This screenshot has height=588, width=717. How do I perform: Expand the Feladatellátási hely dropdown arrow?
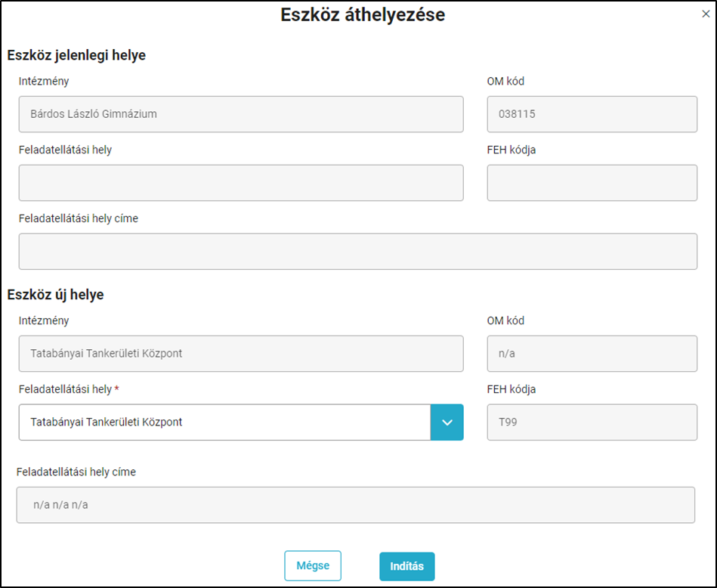point(447,422)
